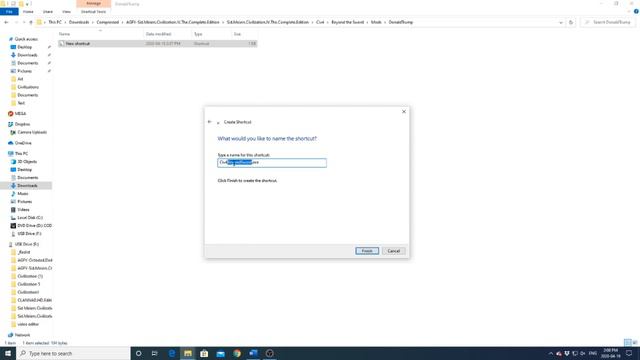Open the Art folder in Quick access
640x360 pixels.
pyautogui.click(x=20, y=79)
